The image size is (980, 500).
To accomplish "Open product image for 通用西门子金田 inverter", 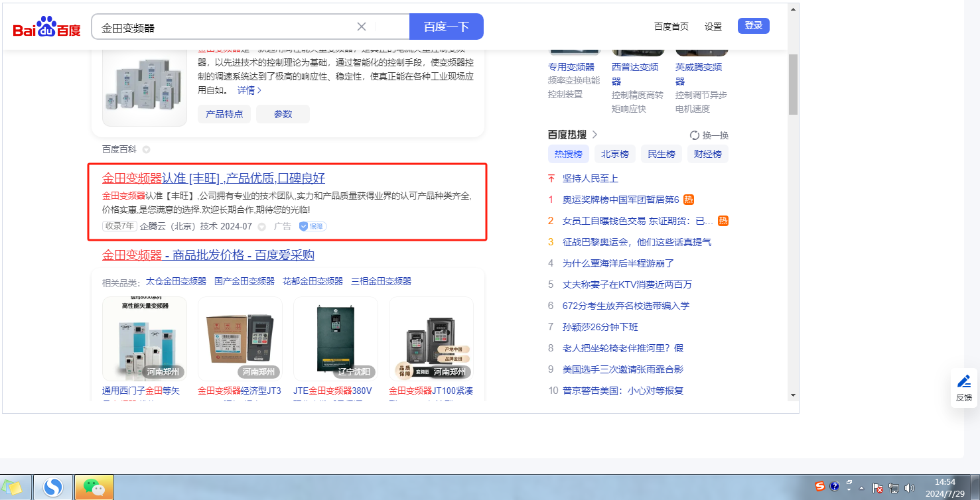I will tap(145, 339).
